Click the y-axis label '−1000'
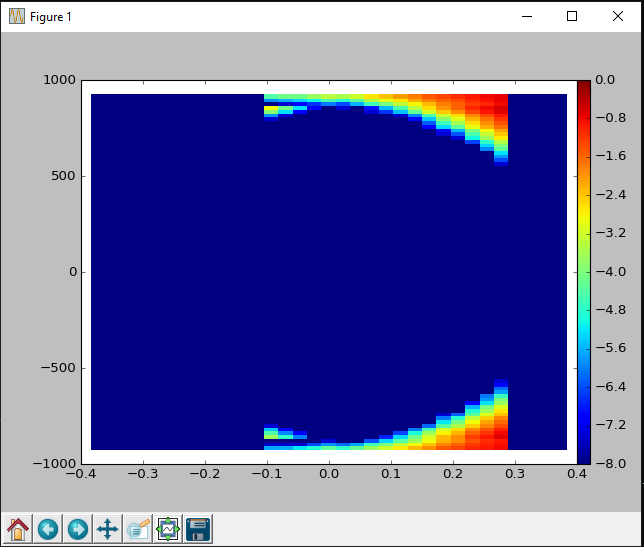This screenshot has width=644, height=547. [55, 464]
